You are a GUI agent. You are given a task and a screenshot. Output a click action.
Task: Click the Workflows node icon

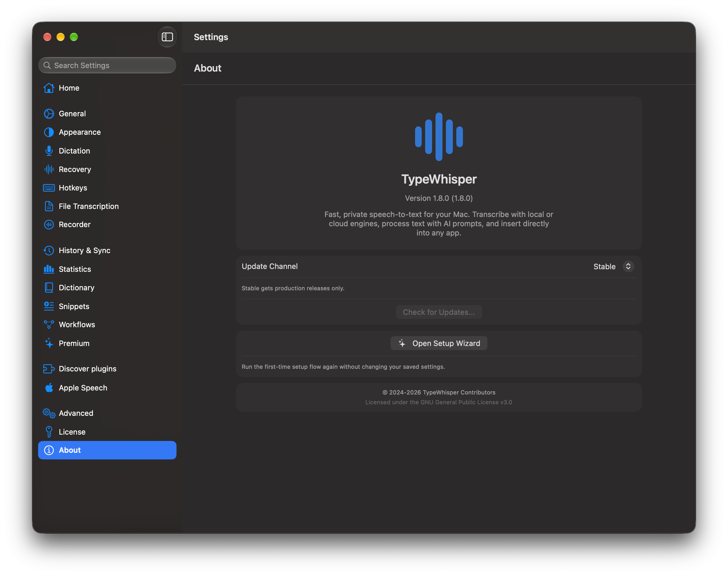pyautogui.click(x=49, y=324)
